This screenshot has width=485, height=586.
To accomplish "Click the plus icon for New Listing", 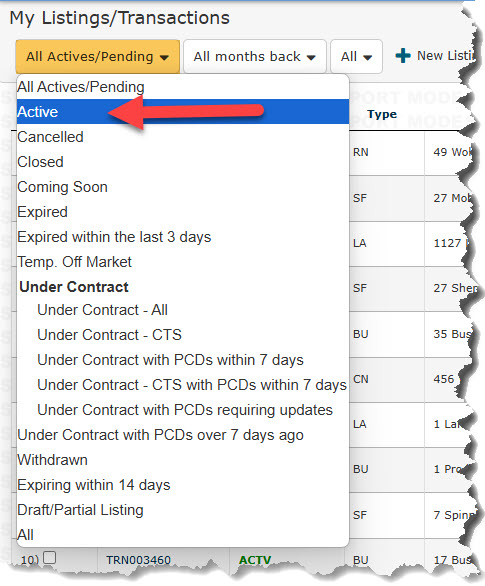I will [x=403, y=56].
